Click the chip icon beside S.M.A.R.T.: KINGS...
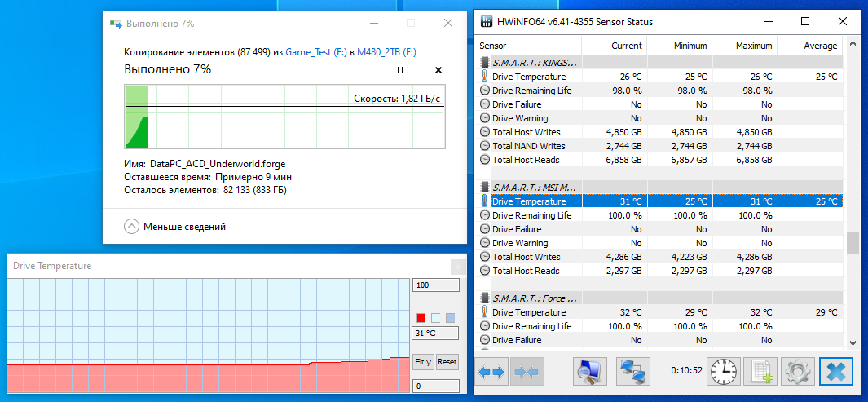The height and width of the screenshot is (402, 868). [485, 63]
